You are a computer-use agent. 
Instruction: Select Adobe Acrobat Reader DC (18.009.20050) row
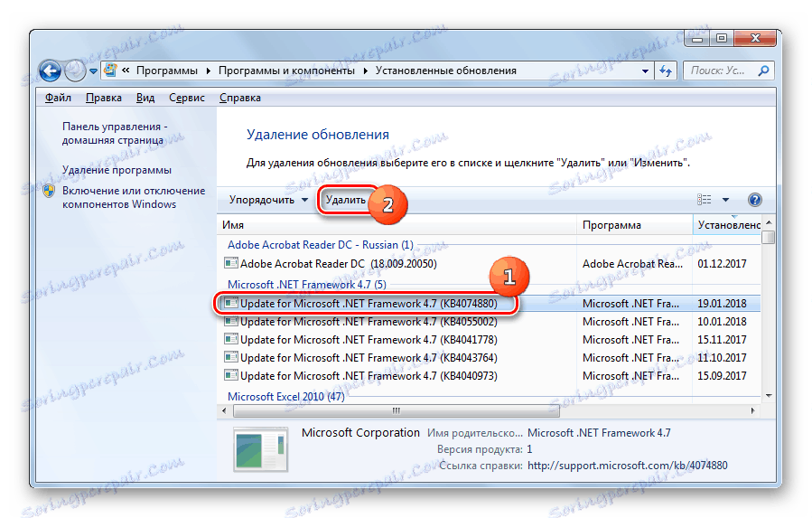(x=489, y=263)
